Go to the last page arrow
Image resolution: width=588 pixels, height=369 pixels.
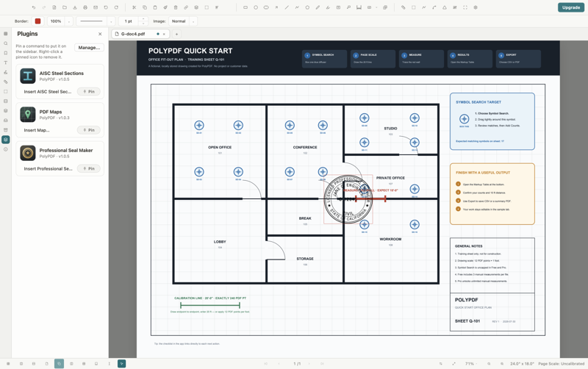tap(322, 364)
